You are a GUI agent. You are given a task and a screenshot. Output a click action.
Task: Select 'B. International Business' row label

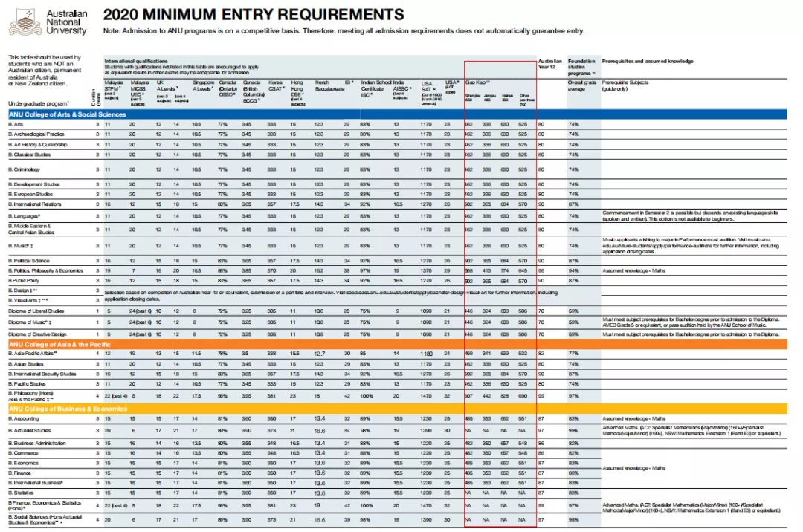(36, 483)
